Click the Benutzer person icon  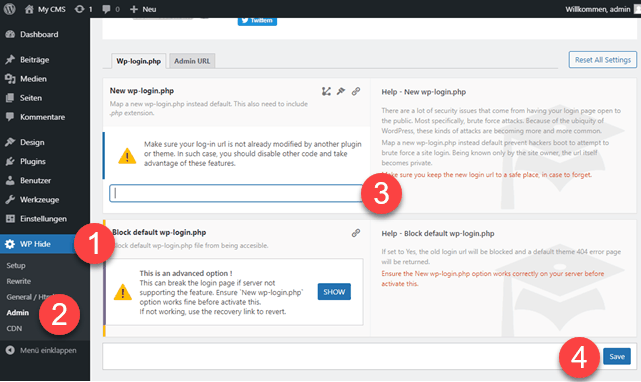point(10,180)
